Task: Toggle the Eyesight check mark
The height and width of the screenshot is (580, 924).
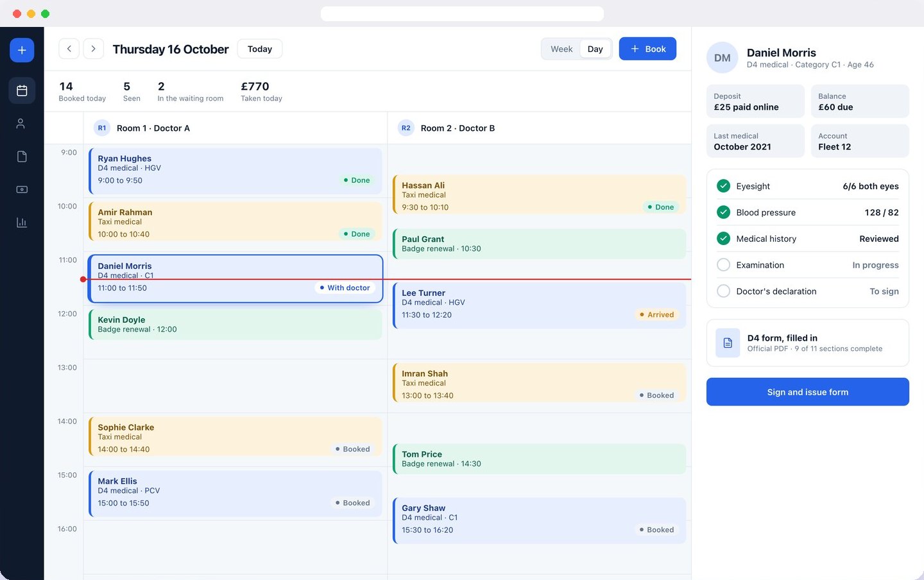Action: pyautogui.click(x=723, y=186)
